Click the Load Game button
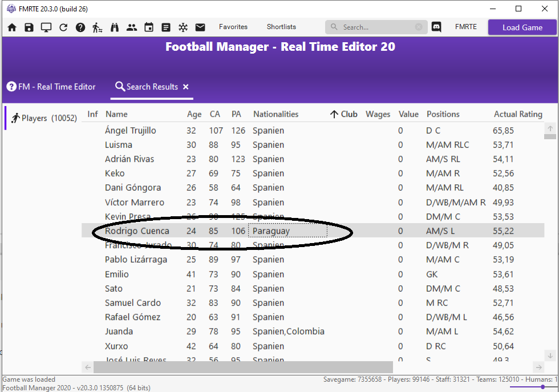The width and height of the screenshot is (559, 392). pyautogui.click(x=522, y=27)
